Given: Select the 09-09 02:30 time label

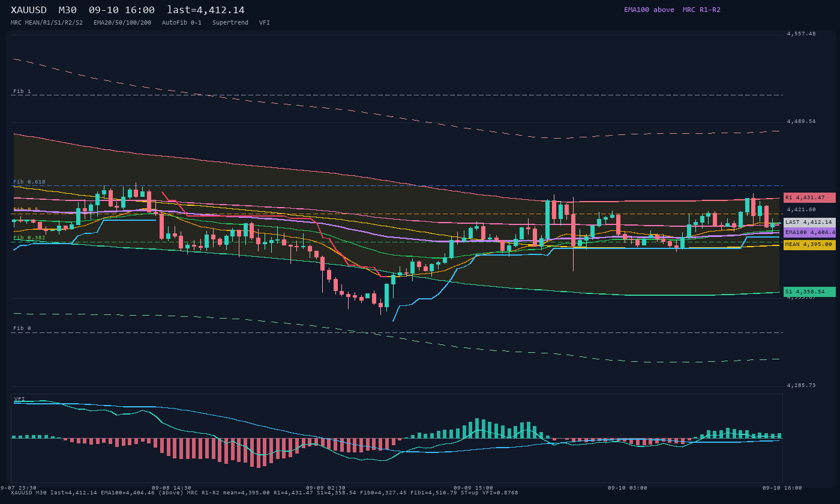Looking at the screenshot, I should point(326,488).
